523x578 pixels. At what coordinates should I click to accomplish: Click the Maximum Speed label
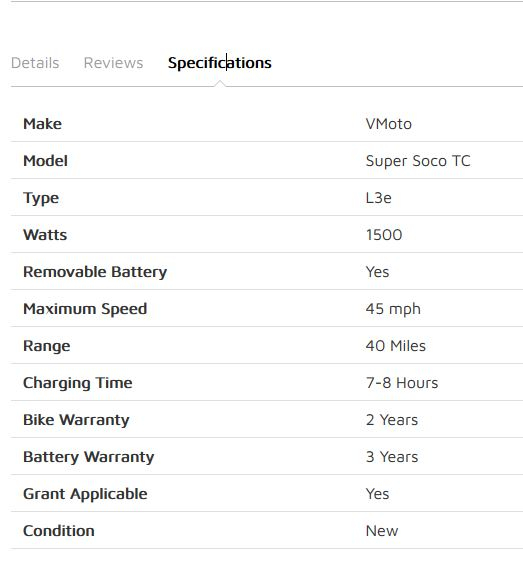(x=85, y=309)
